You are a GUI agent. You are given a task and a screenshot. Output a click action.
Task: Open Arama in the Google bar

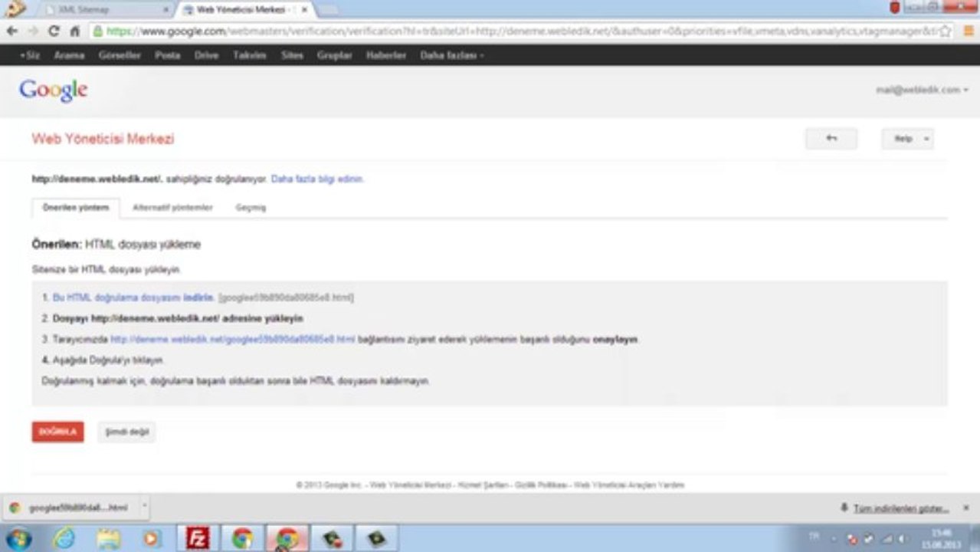(x=69, y=55)
